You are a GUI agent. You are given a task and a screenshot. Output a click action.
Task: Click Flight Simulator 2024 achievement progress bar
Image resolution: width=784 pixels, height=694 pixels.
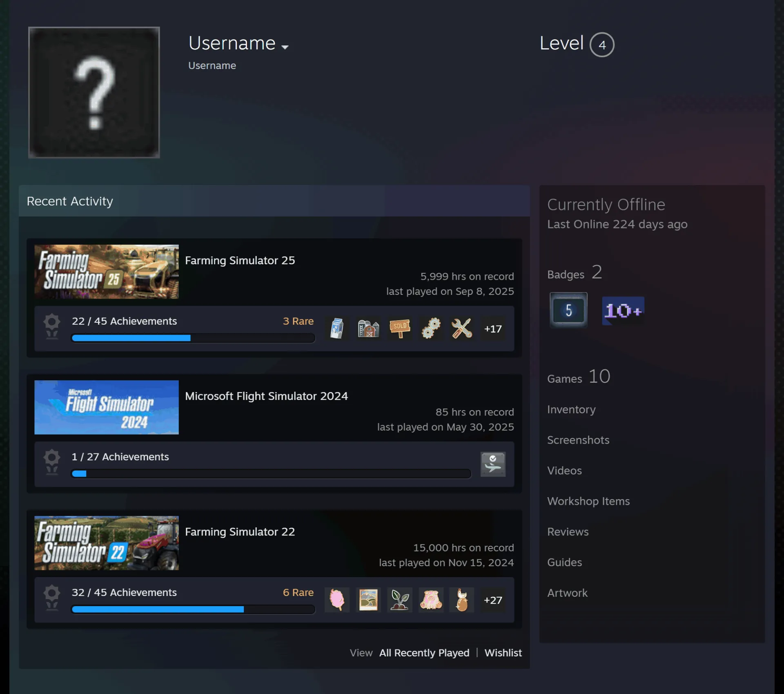coord(271,474)
